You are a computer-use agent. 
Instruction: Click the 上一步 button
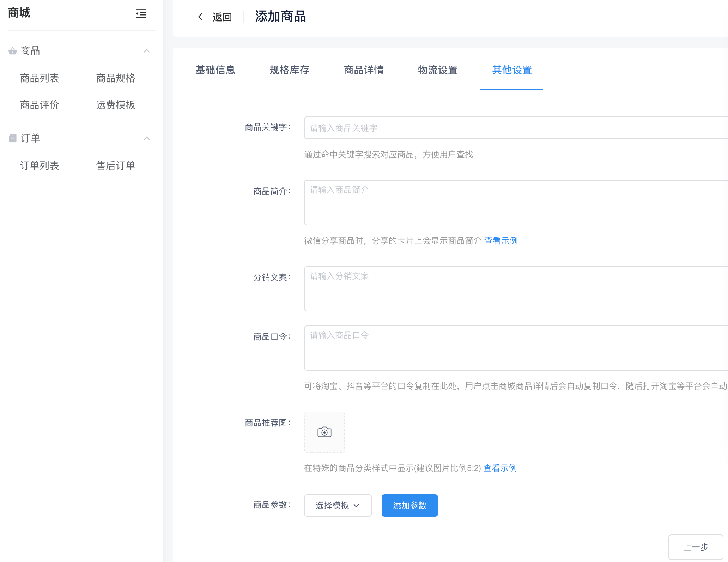pyautogui.click(x=695, y=547)
